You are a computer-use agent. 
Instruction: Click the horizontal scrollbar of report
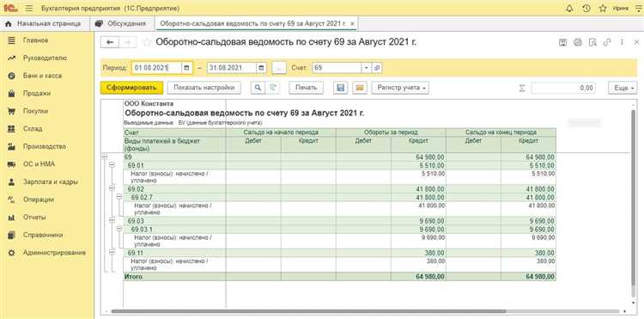(308, 311)
